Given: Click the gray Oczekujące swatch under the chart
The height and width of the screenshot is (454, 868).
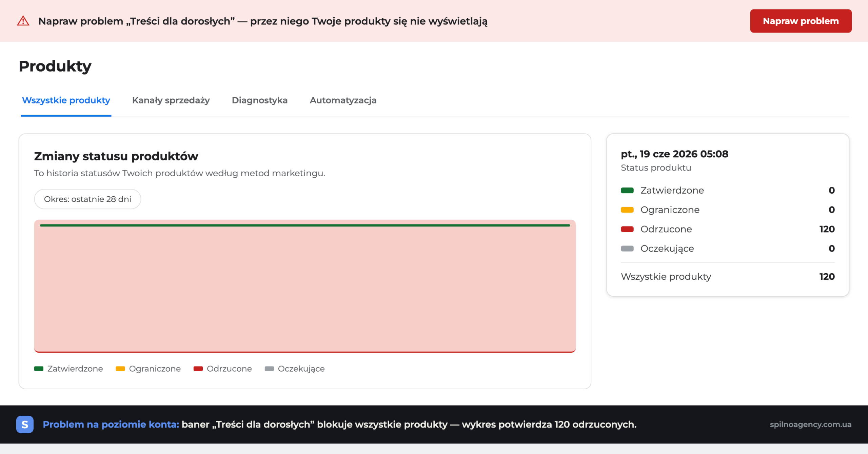Looking at the screenshot, I should click(269, 369).
